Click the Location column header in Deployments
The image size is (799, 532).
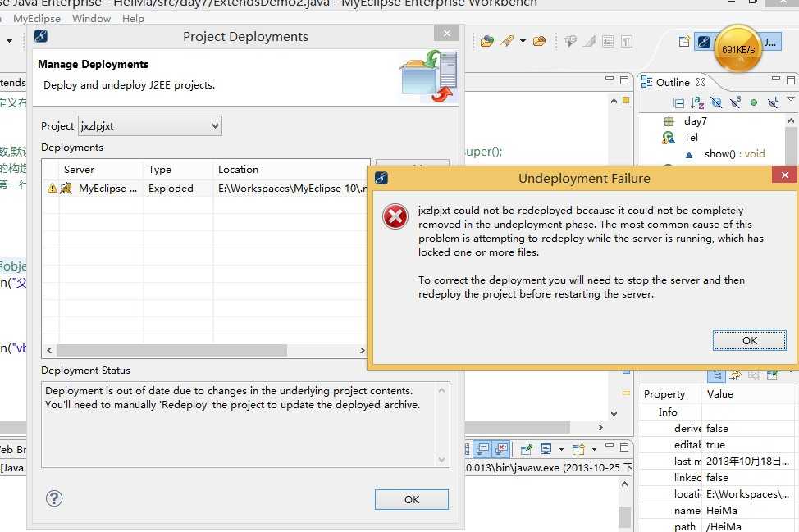pos(238,170)
